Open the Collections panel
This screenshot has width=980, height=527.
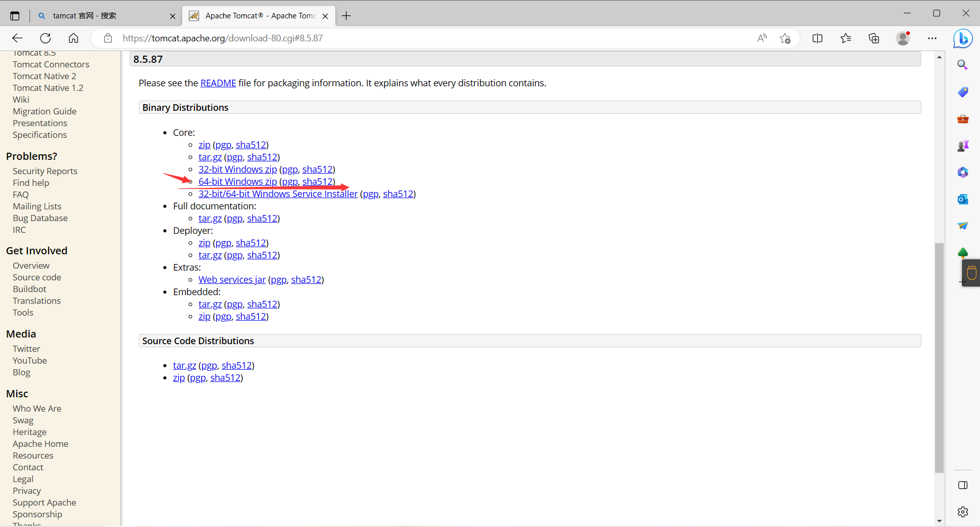874,38
